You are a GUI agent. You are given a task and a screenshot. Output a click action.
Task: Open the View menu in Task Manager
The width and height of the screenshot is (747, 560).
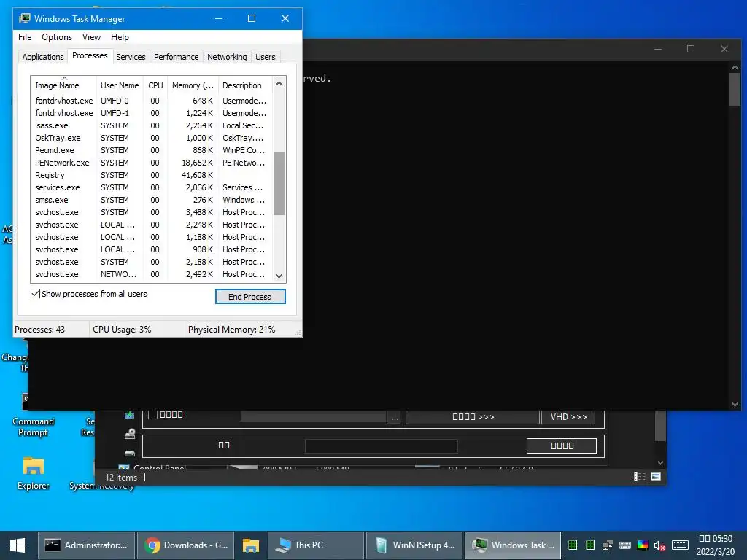pyautogui.click(x=91, y=37)
